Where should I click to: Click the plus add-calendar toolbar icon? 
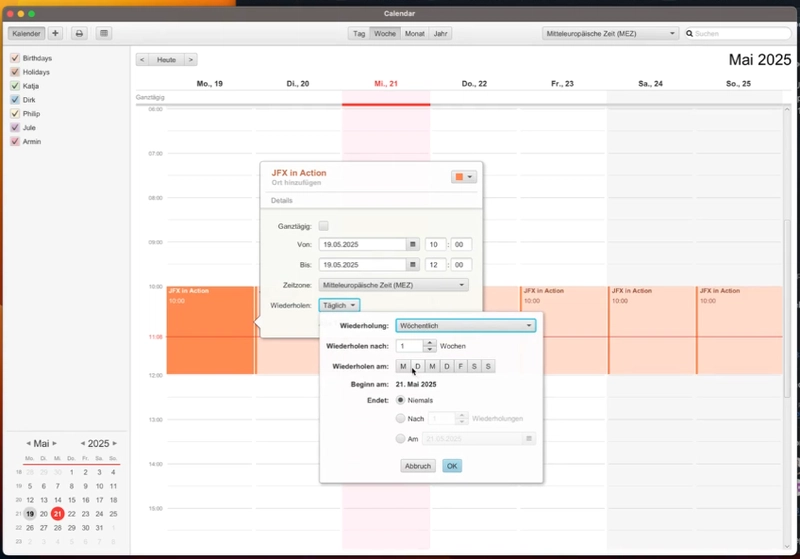[55, 34]
